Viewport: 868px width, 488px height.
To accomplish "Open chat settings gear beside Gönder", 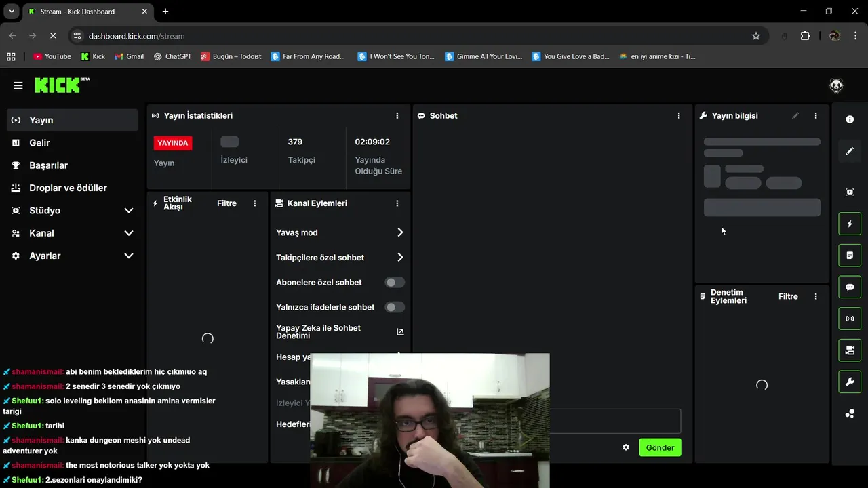I will [626, 447].
